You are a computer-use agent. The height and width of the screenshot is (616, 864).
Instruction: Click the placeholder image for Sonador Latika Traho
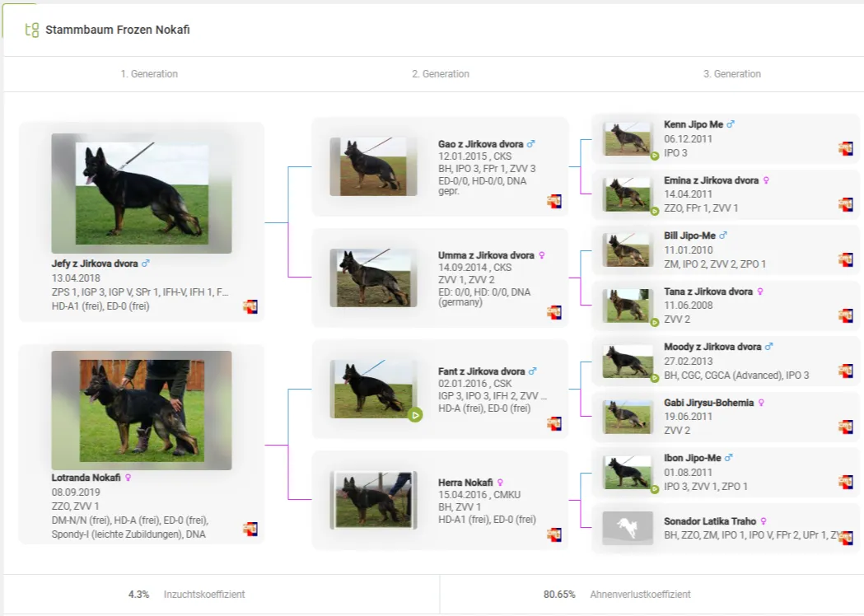click(x=628, y=528)
